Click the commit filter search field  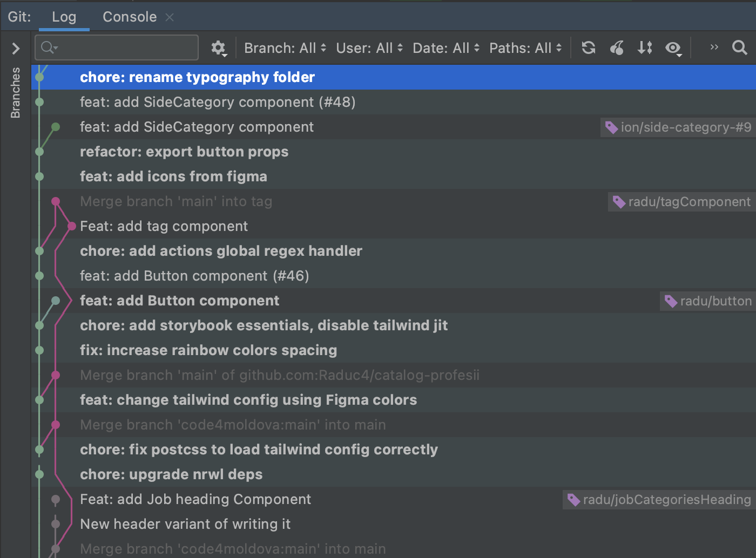click(x=116, y=47)
